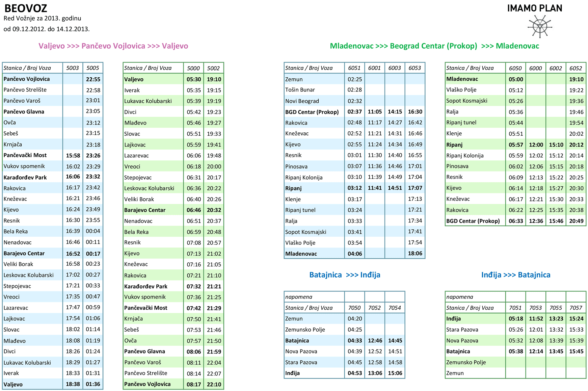This screenshot has height=391, width=588.
Task: Click Ripanj time 12:00 in the 6000 column
Action: point(536,145)
